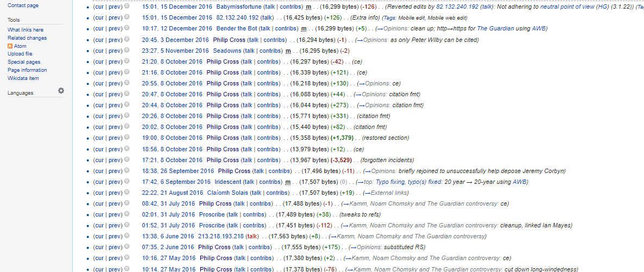Open Special pages link

click(24, 62)
